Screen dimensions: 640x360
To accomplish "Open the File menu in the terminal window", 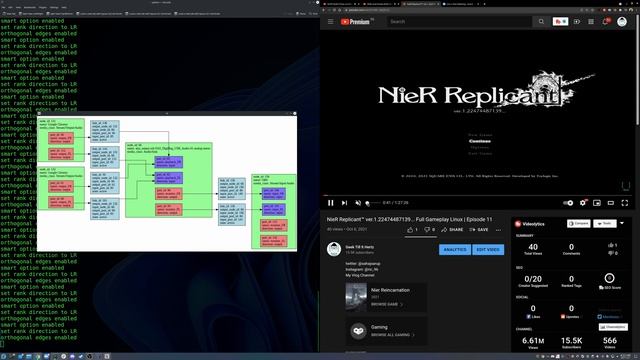I will 3,7.
